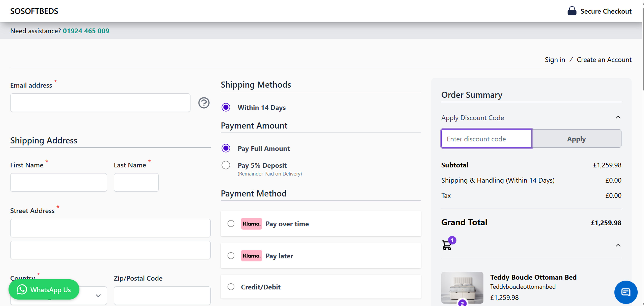Image resolution: width=644 pixels, height=306 pixels.
Task: Collapse the cart items list chevron
Action: (618, 245)
